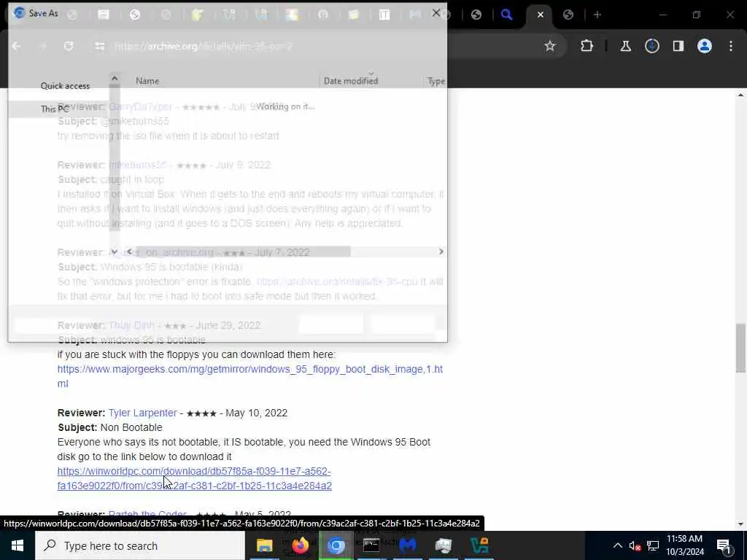The image size is (747, 560).
Task: Open a new browser tab with plus
Action: coord(597,15)
